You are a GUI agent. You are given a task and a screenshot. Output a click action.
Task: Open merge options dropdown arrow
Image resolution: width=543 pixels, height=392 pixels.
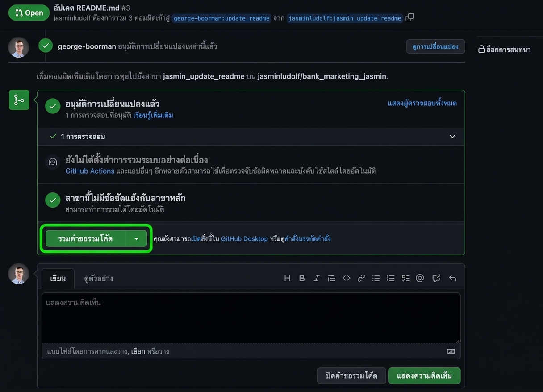point(137,239)
